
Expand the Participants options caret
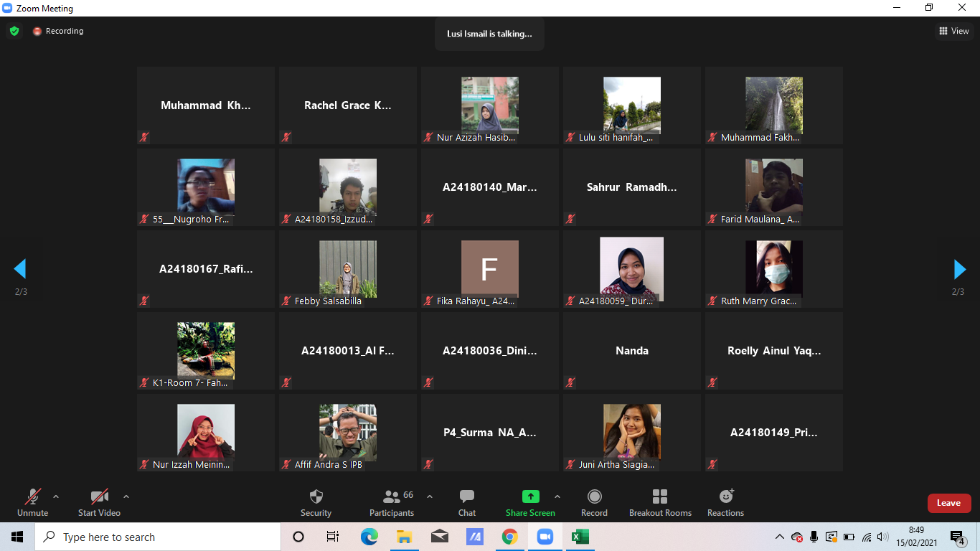pos(430,496)
